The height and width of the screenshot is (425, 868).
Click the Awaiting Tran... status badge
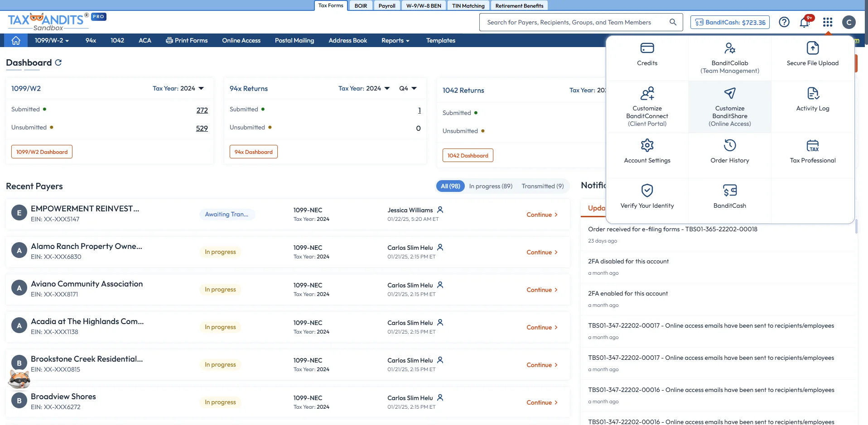coord(227,214)
